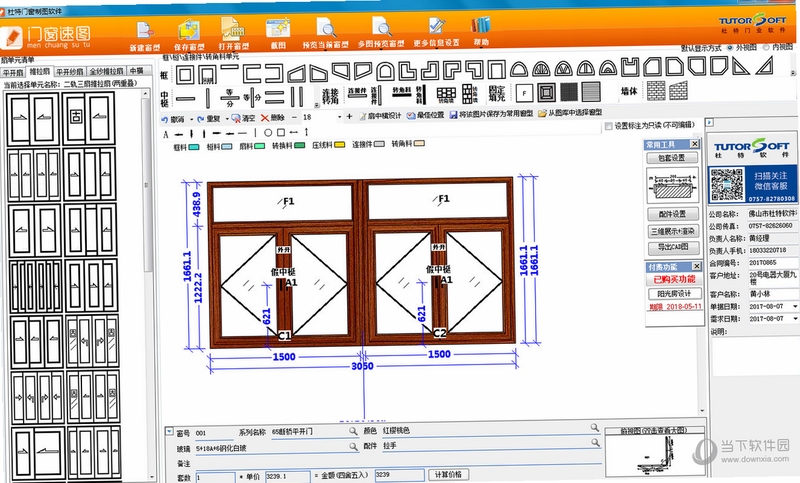Click the 单价 input field
This screenshot has width=800, height=483.
tap(287, 476)
